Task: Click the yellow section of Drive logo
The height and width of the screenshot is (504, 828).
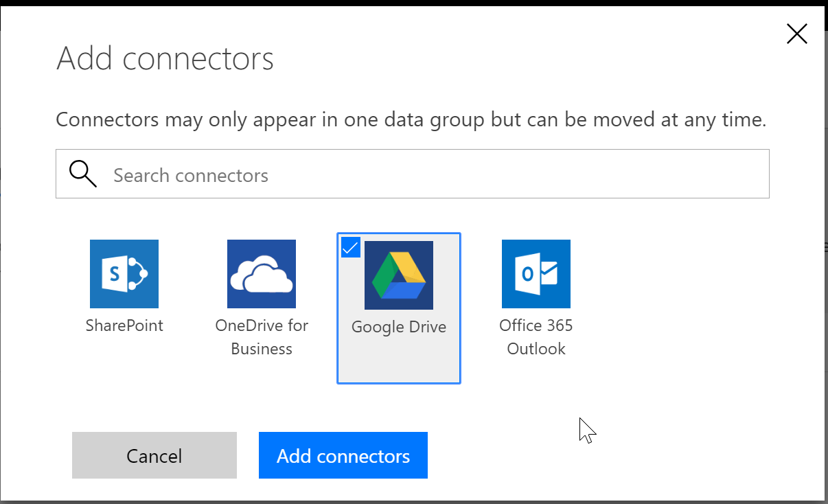Action: pyautogui.click(x=411, y=268)
